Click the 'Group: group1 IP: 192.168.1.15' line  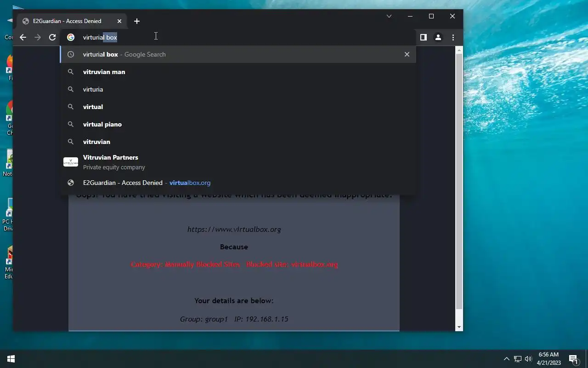coord(234,319)
